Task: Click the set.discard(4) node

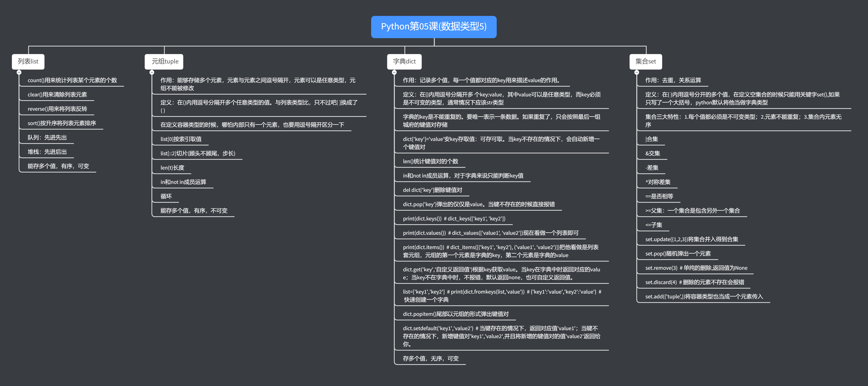Action: click(x=695, y=282)
